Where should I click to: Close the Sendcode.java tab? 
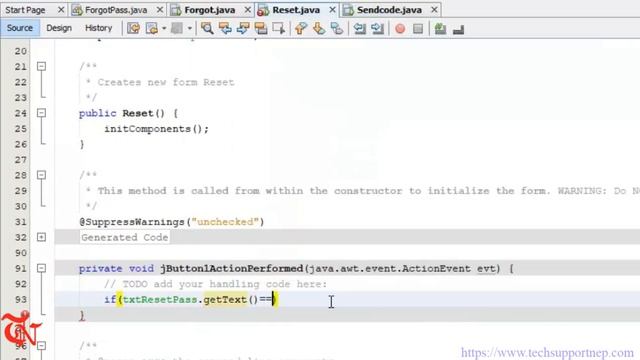[434, 10]
